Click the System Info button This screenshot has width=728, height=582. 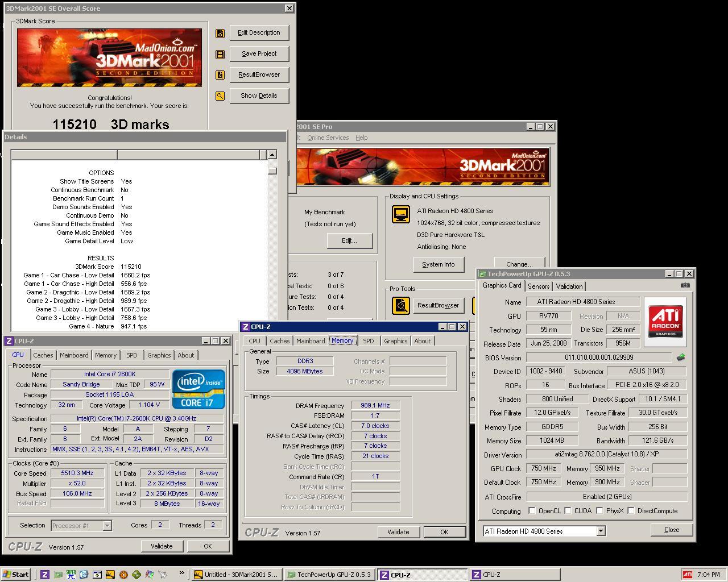[x=439, y=264]
